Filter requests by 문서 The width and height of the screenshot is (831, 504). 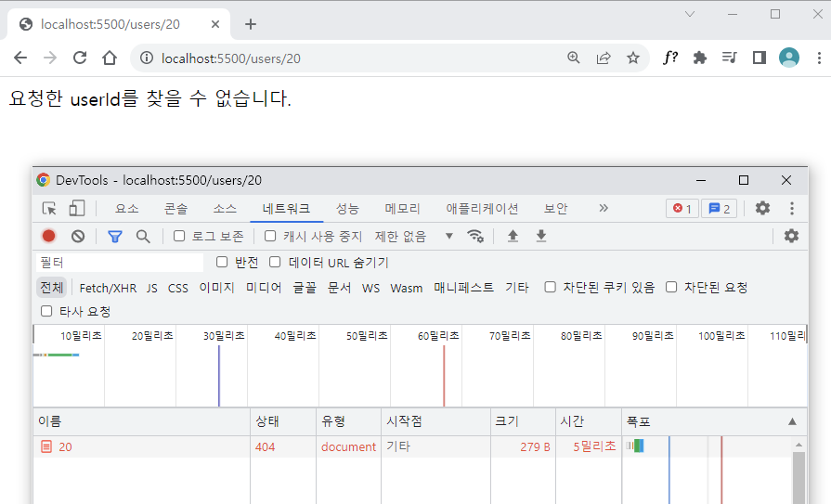[x=339, y=288]
